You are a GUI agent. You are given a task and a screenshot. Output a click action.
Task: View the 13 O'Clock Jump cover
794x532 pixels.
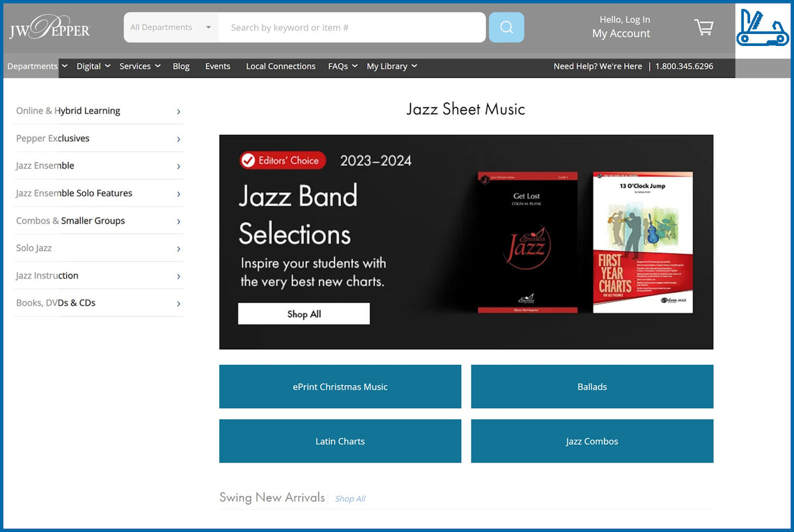coord(642,242)
